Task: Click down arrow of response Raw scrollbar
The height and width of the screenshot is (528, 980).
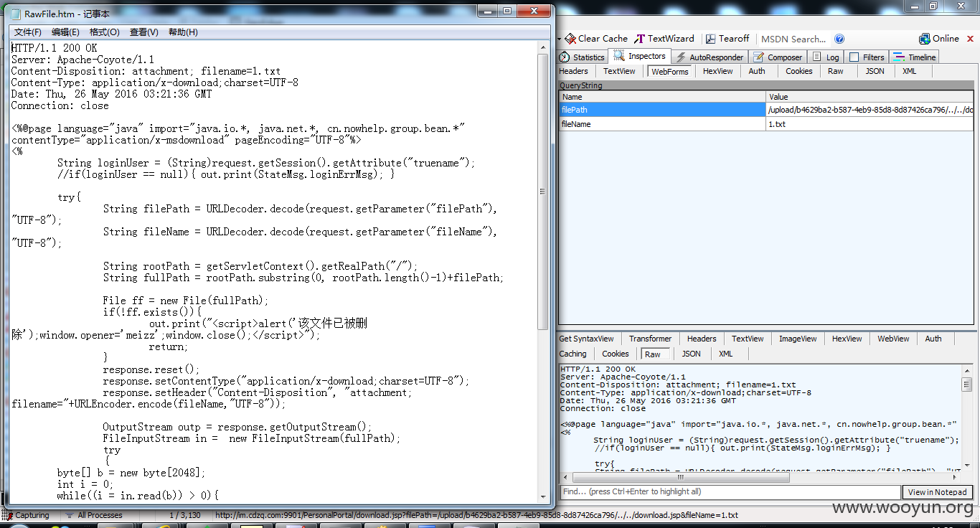Action: 967,465
